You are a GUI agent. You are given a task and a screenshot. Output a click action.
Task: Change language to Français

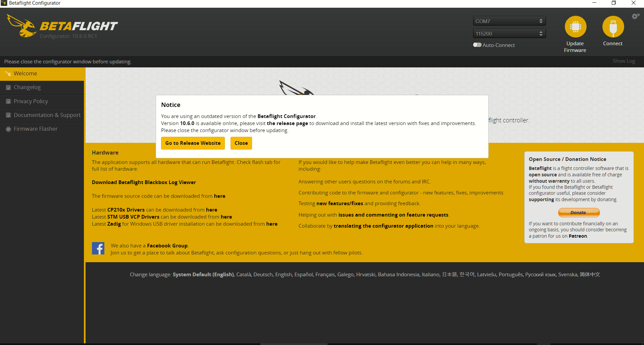325,275
